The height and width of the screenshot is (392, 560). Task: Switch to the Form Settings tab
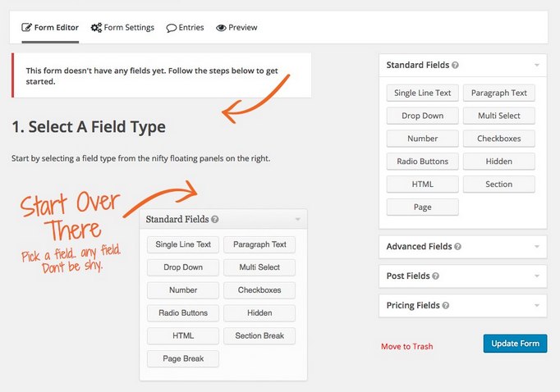coord(122,27)
